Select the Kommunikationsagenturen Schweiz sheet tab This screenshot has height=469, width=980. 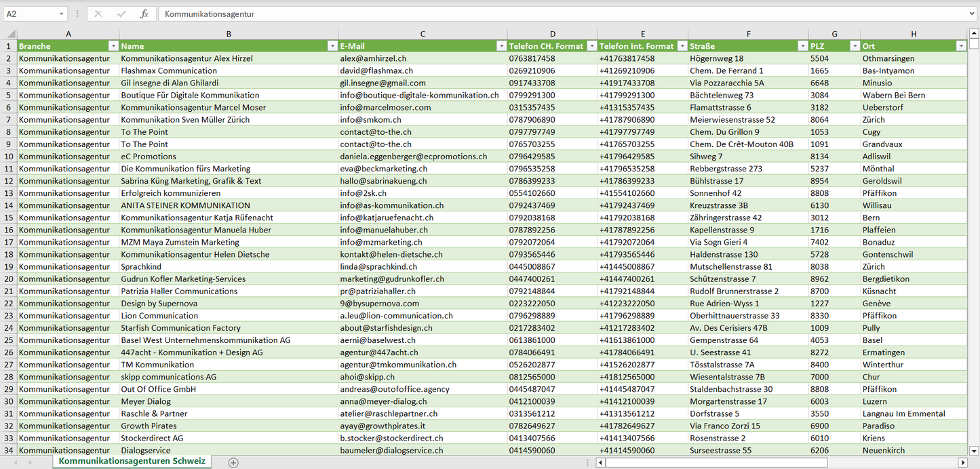pos(133,462)
